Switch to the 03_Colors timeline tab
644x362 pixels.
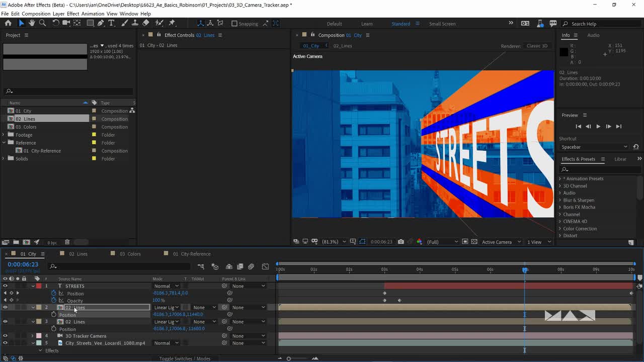[x=130, y=254]
